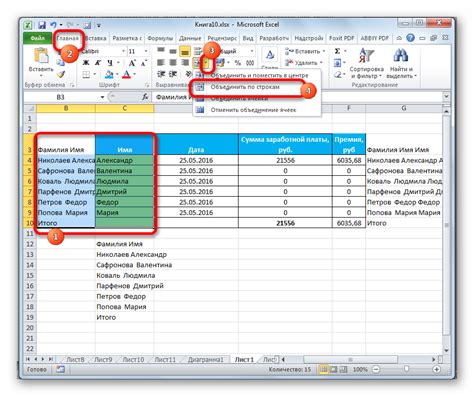This screenshot has height=396, width=474.
Task: Click the Fill down icon under sigma
Action: coord(338,63)
